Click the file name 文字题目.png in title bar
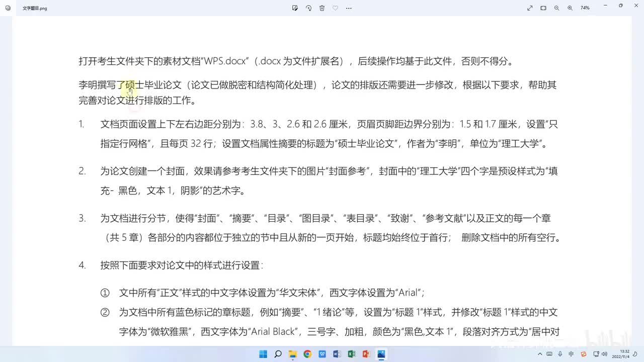644x362 pixels. [x=35, y=9]
